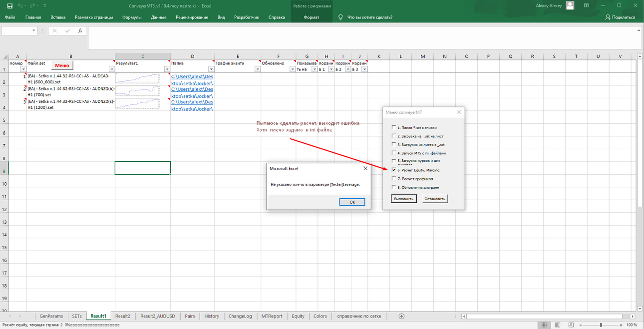644x329 pixels.
Task: Open folder link in row 2 Папка
Action: click(192, 79)
